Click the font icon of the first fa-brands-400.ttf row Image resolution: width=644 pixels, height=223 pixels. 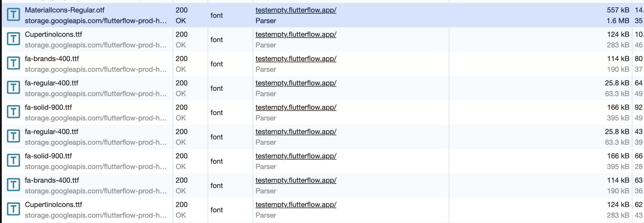(x=13, y=63)
